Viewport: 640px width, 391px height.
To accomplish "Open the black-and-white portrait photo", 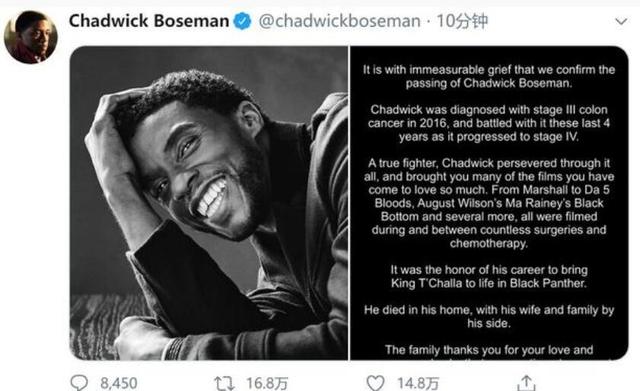I will click(x=209, y=203).
